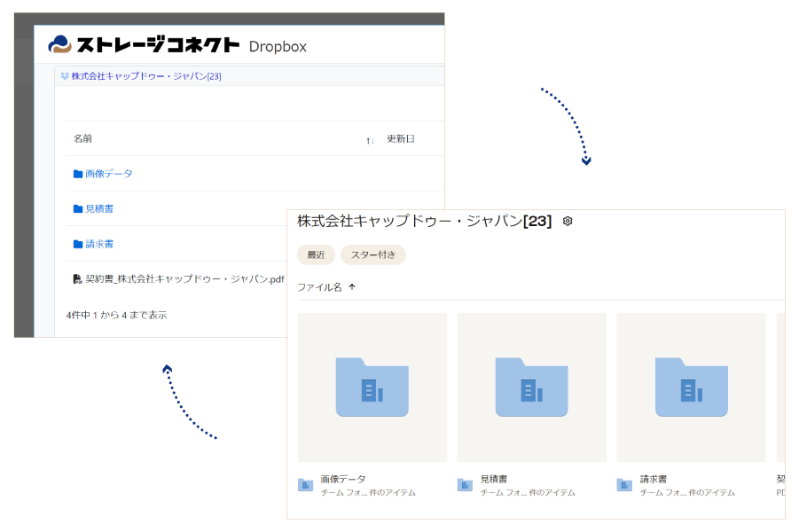The width and height of the screenshot is (799, 532).
Task: Sort by ファイル名 column
Action: [319, 287]
